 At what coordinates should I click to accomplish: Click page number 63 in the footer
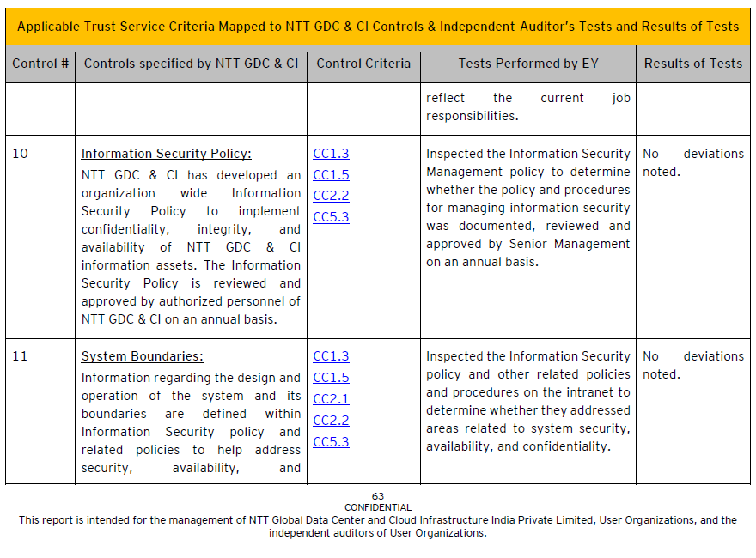[378, 496]
